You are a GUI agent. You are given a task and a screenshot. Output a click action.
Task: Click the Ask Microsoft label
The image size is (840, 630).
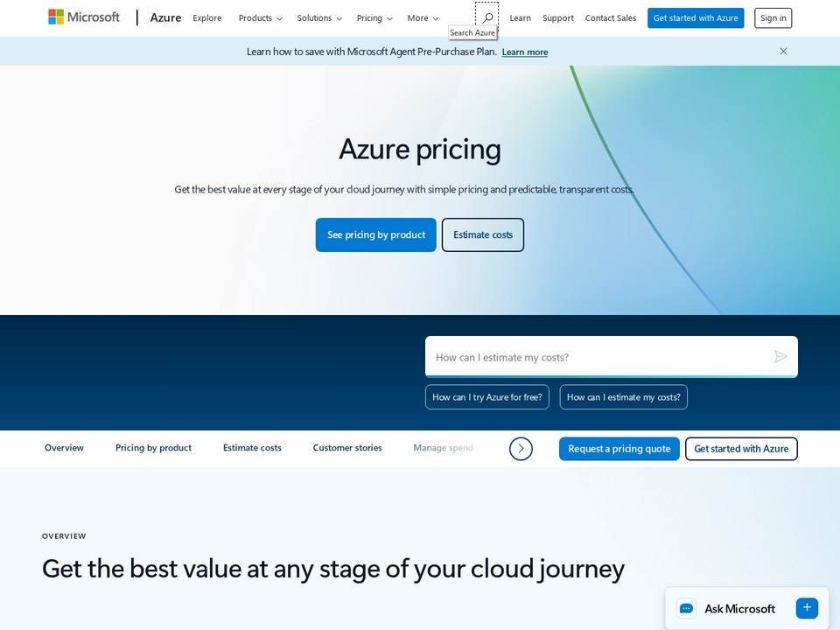tap(740, 609)
